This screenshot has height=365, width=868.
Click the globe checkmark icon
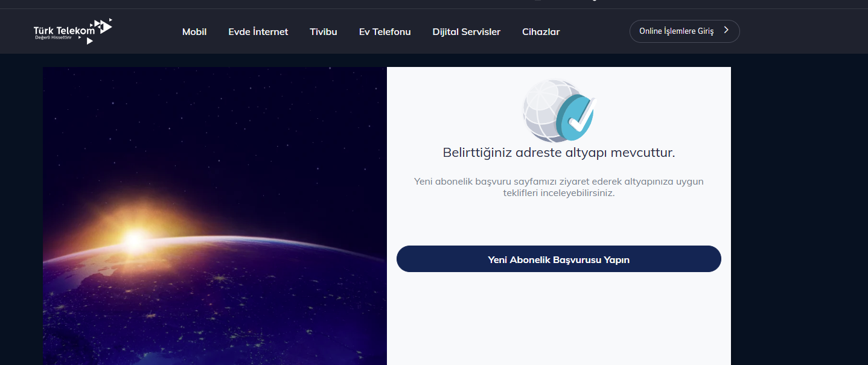(x=559, y=110)
